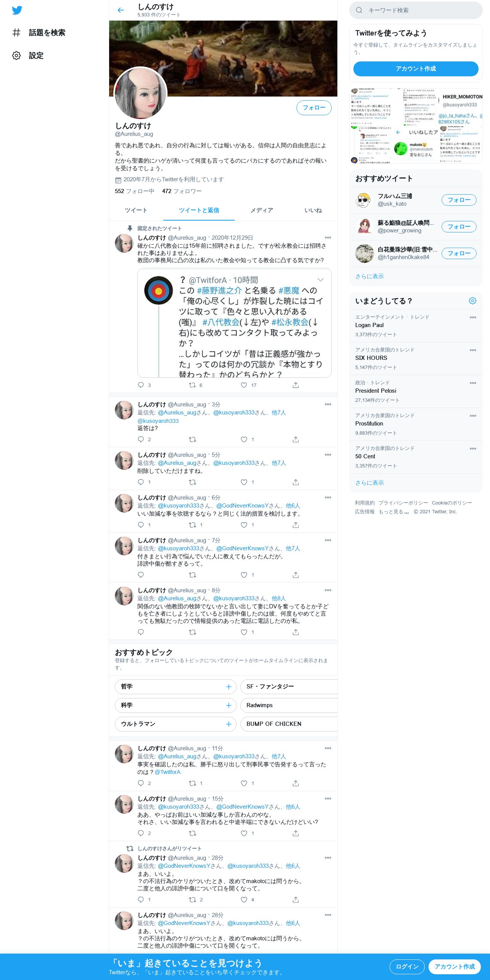Reply to the 返答は? tweet
490x980 pixels.
pyautogui.click(x=141, y=440)
